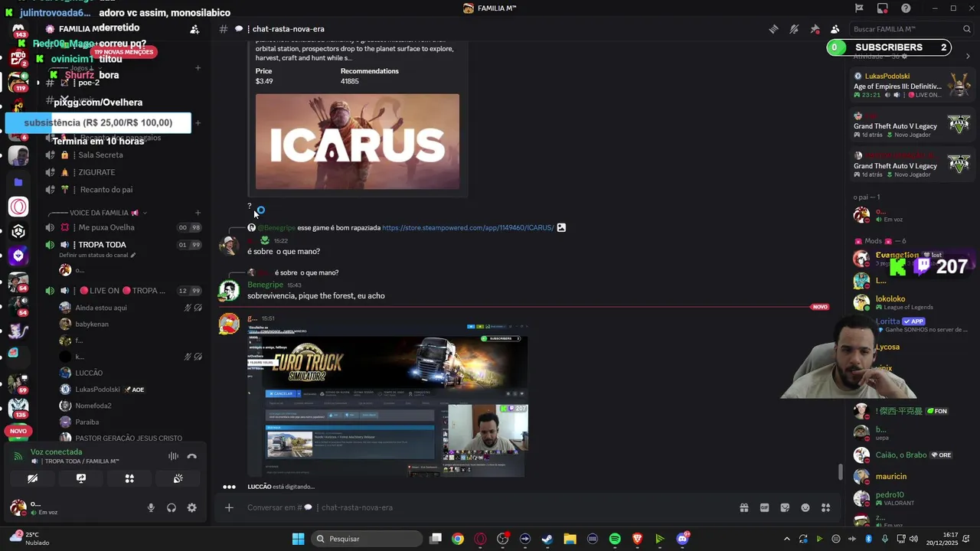The width and height of the screenshot is (980, 551).
Task: Open pinned messages pin icon
Action: (815, 29)
